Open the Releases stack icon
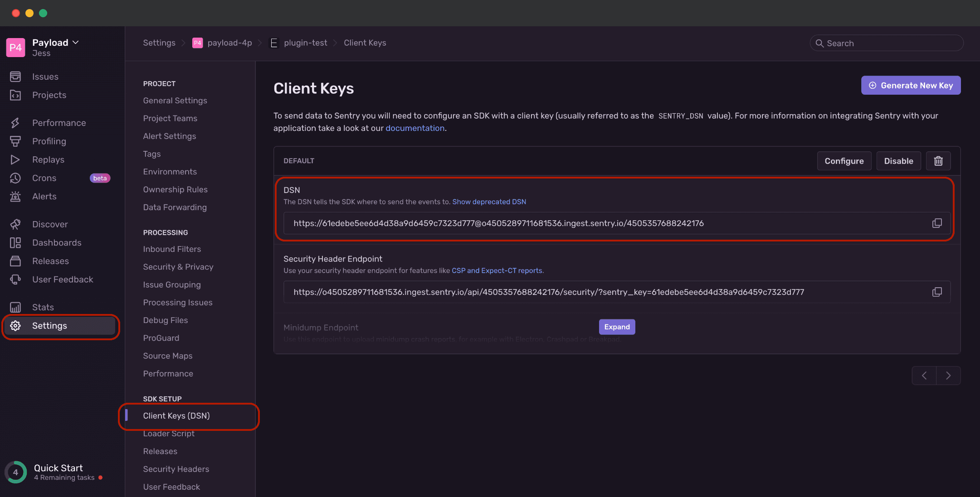980x497 pixels. [15, 261]
